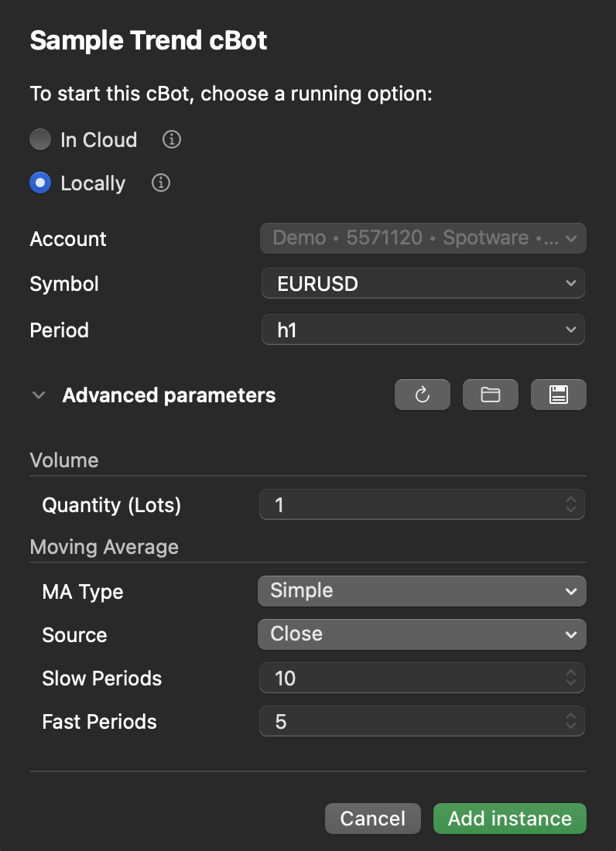Save current parameter set via disk icon
The width and height of the screenshot is (616, 851).
558,395
